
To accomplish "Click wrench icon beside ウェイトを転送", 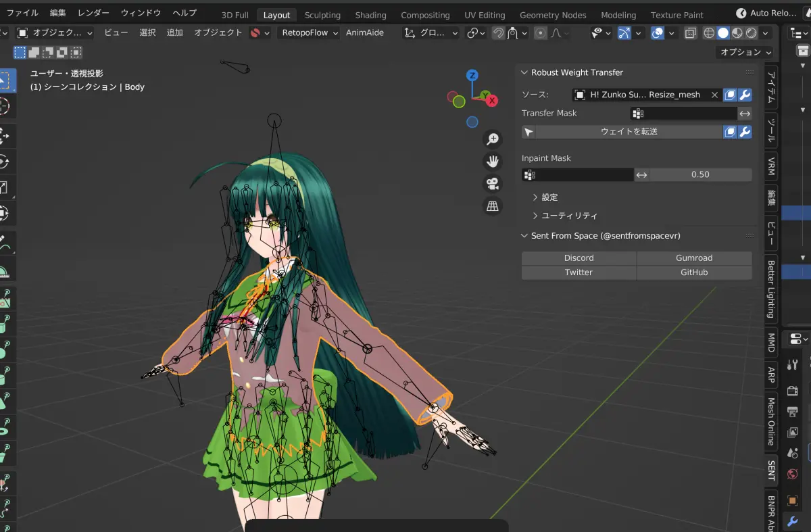I will pyautogui.click(x=745, y=132).
